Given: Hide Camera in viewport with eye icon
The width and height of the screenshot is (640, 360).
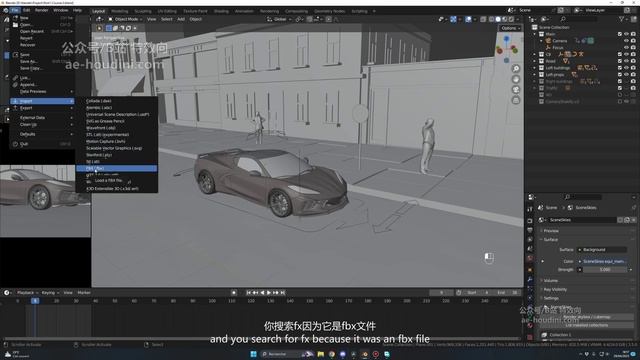Looking at the screenshot, I should [627, 41].
